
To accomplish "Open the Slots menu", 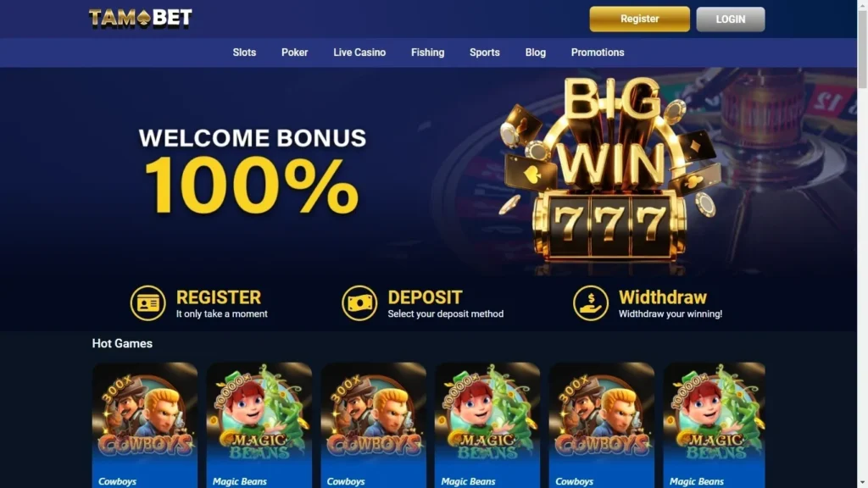I will click(x=244, y=53).
